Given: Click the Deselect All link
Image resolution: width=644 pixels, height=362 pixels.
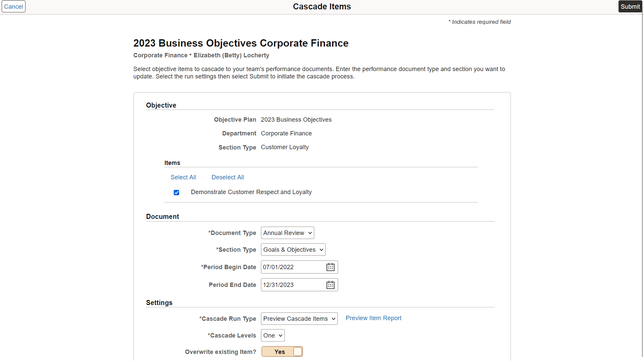Looking at the screenshot, I should point(228,177).
